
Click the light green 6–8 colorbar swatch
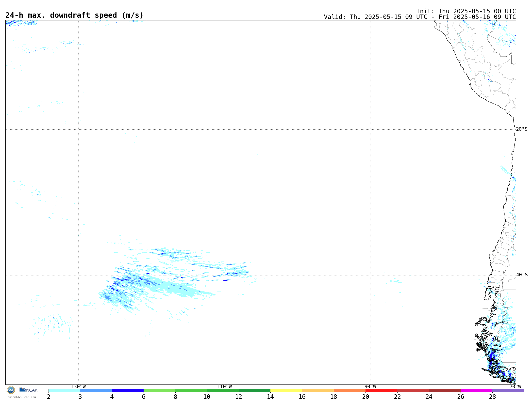click(159, 391)
